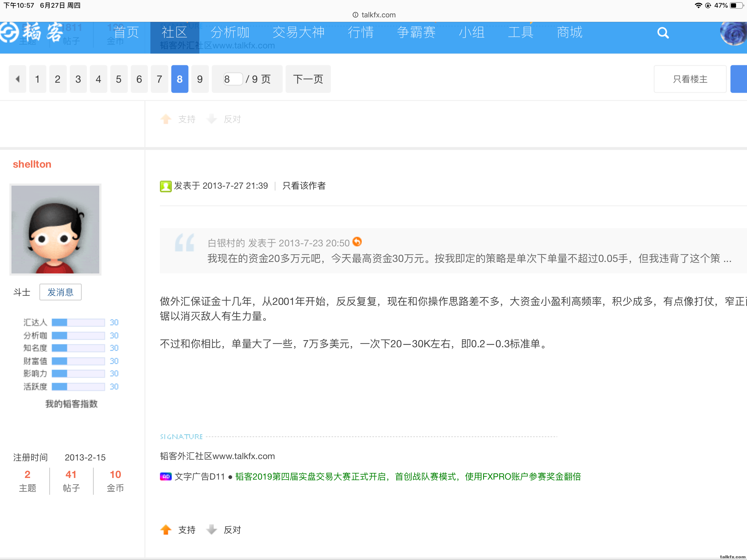Open the green 韬客2019 trading contest ad link
The image size is (747, 560).
click(408, 477)
